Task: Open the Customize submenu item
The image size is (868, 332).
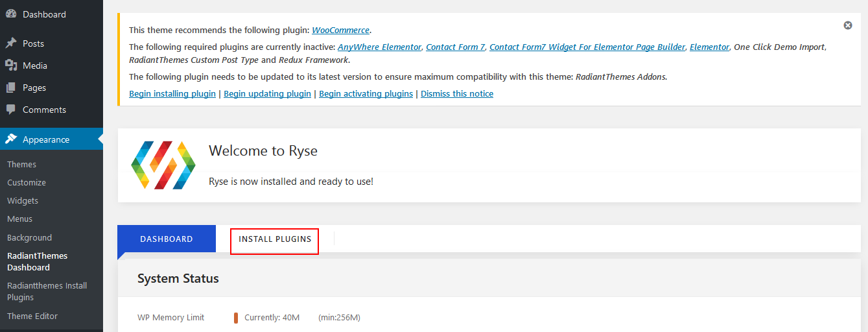Action: [27, 183]
